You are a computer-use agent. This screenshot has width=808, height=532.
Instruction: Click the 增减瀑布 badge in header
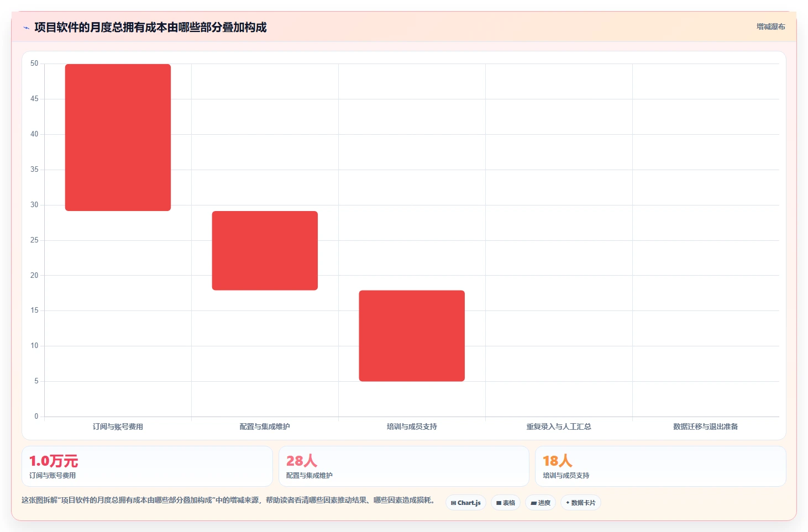(x=770, y=27)
